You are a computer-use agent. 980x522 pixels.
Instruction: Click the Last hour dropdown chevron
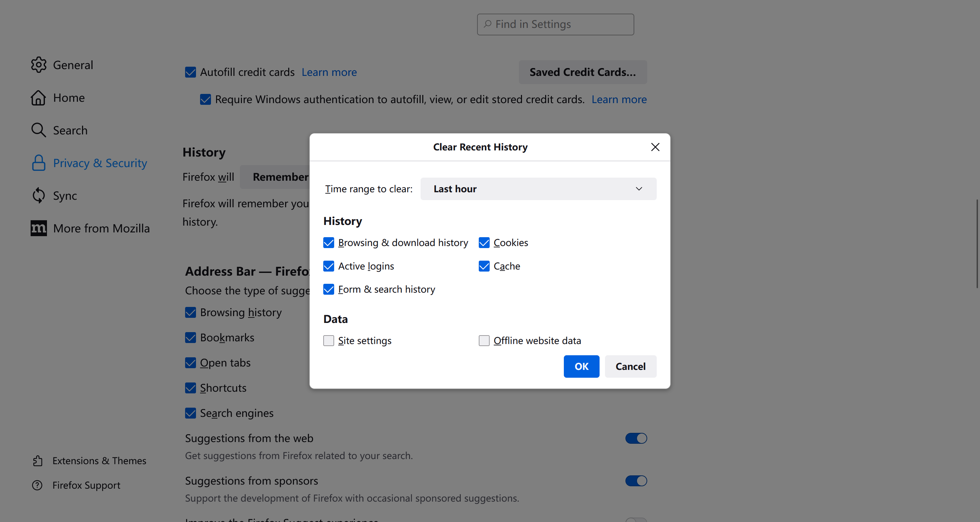click(x=639, y=189)
